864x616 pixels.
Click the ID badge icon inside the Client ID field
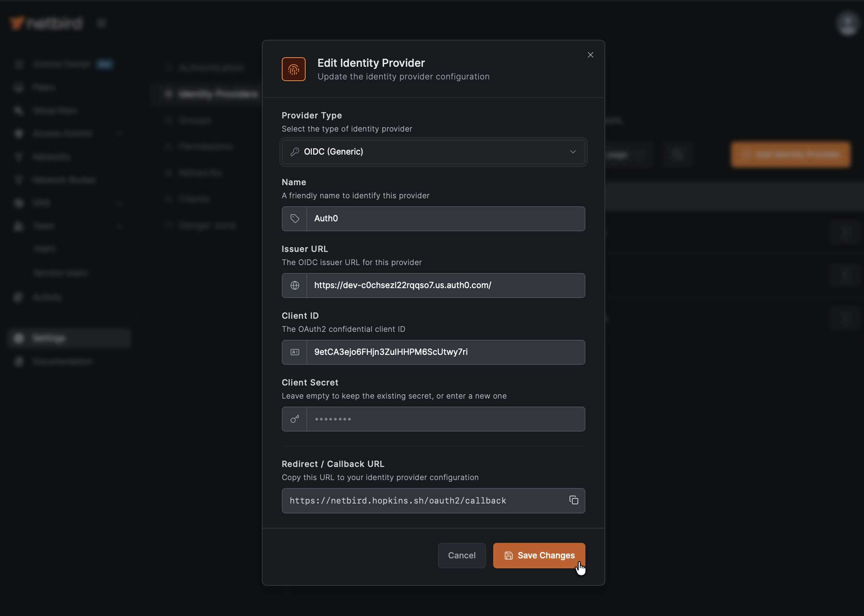294,352
